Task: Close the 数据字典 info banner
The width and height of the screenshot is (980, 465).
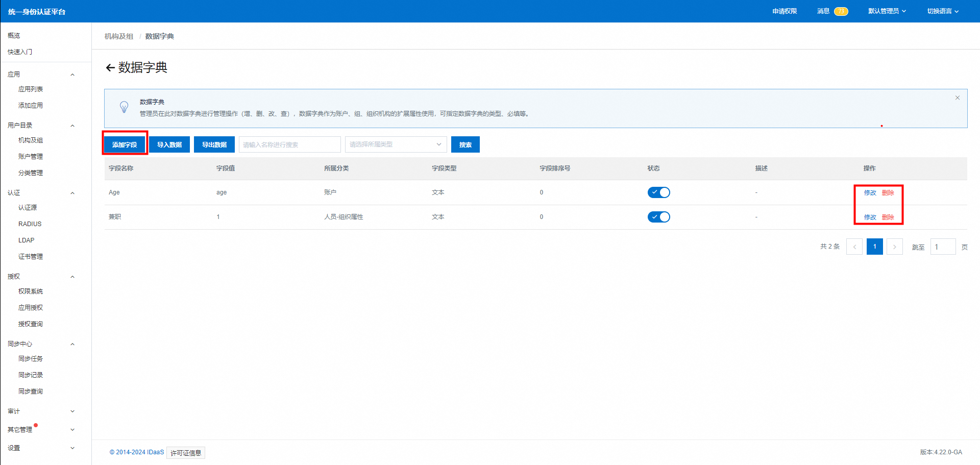Action: click(x=957, y=98)
